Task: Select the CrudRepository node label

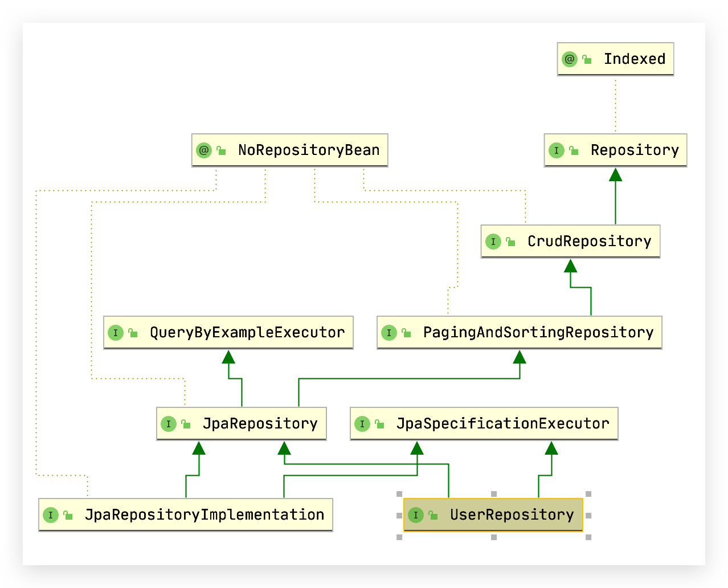Action: pos(589,242)
